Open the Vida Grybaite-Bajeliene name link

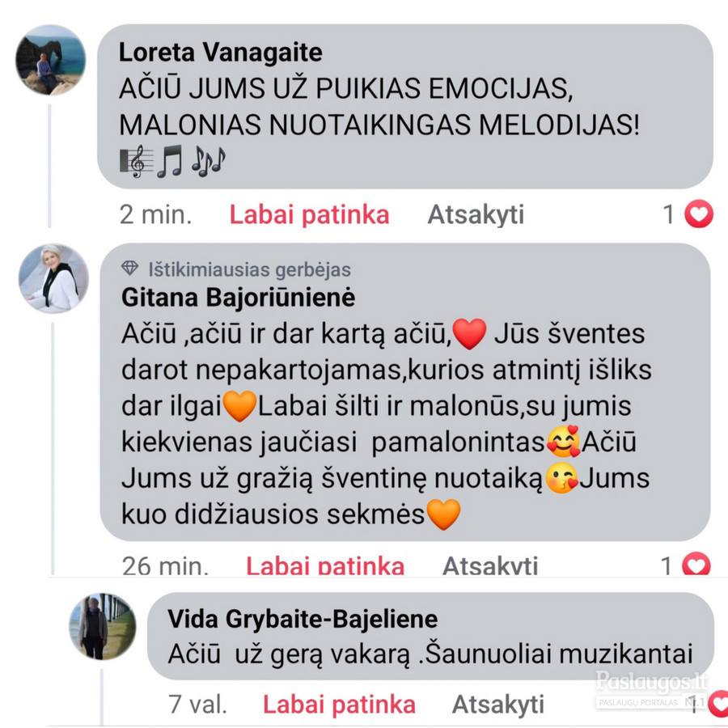303,619
